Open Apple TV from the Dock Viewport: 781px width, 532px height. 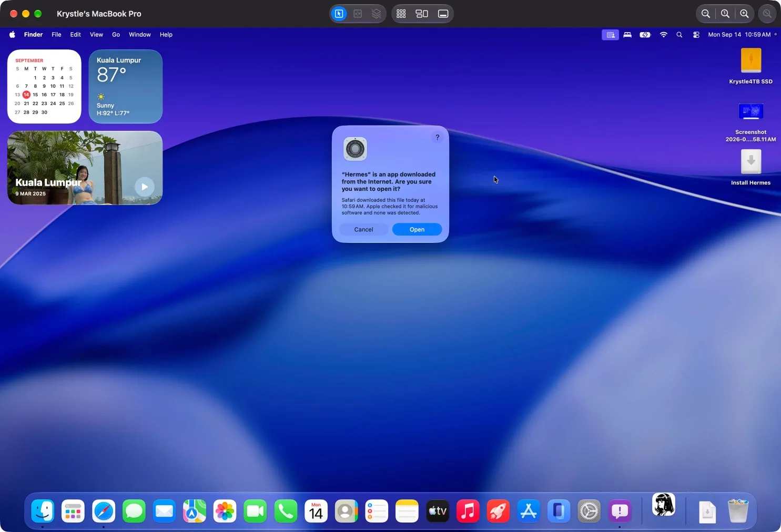click(438, 511)
